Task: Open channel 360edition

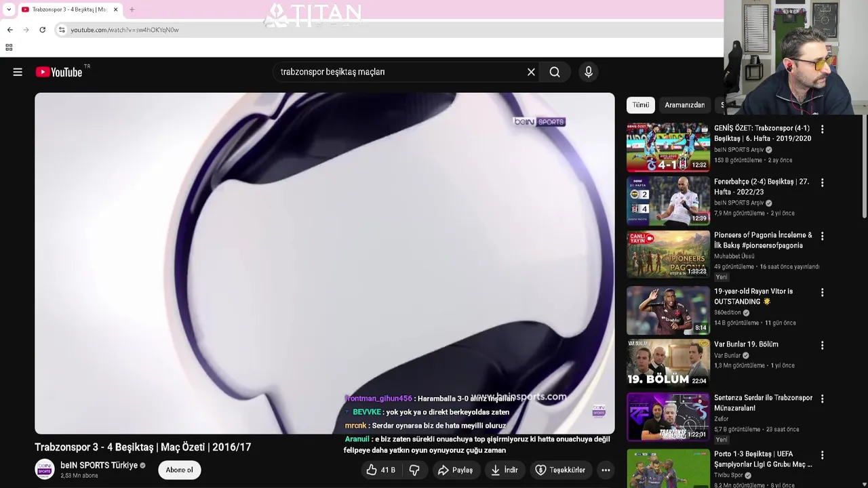Action: [x=727, y=312]
